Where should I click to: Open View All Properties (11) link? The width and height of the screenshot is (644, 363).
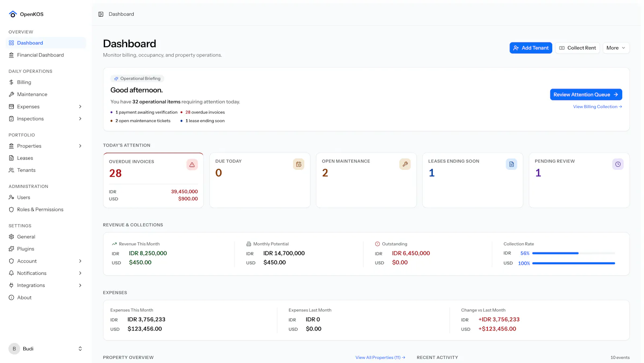pyautogui.click(x=380, y=357)
